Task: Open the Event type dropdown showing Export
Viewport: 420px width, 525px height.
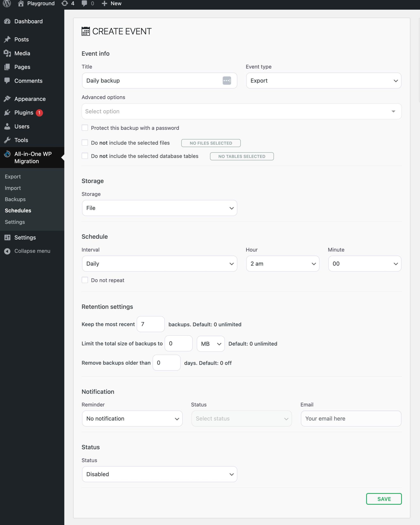Action: [x=323, y=81]
